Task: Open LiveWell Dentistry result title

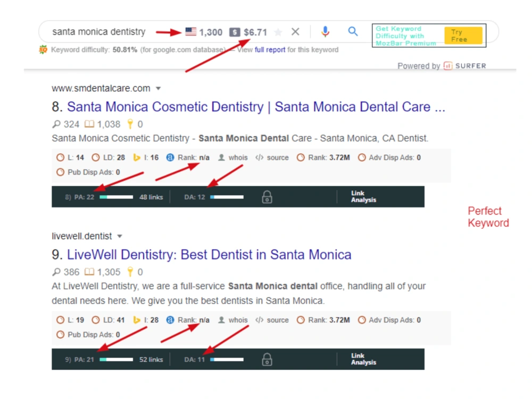Action: pos(209,254)
